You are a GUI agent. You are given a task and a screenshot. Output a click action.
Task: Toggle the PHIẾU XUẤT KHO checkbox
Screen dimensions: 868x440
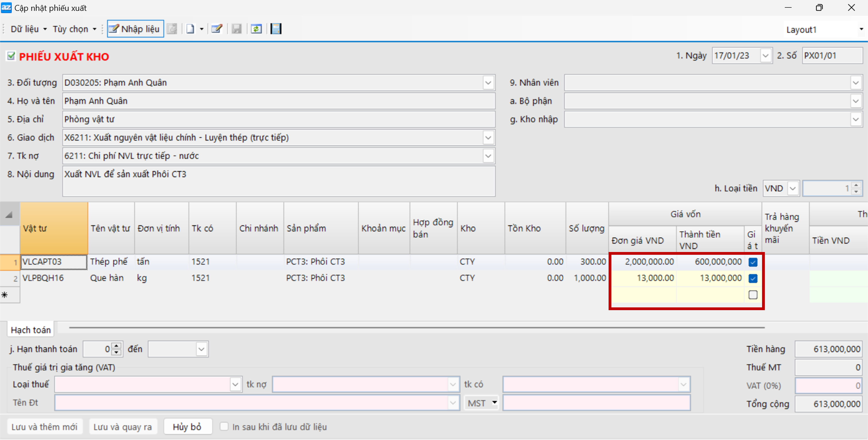(x=11, y=56)
